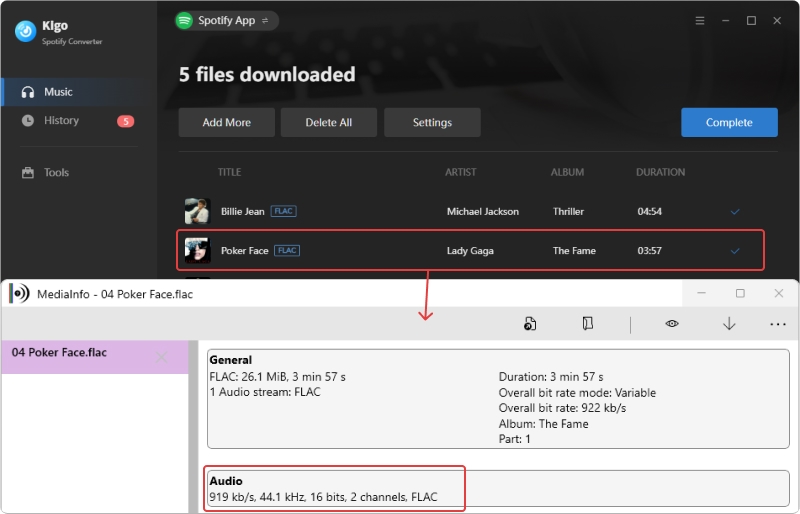Click the FLAC tag next to Poker Face
800x514 pixels.
click(x=287, y=250)
